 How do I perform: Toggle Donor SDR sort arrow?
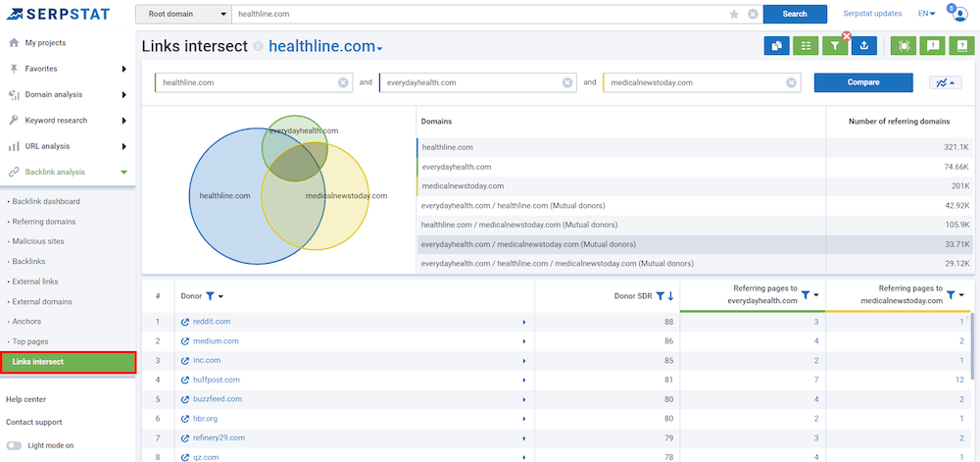point(670,296)
